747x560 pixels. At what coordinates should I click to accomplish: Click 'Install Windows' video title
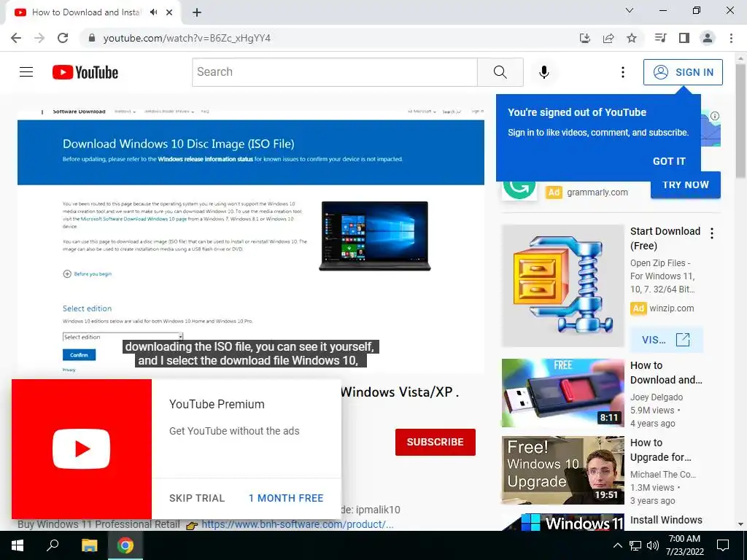click(x=666, y=520)
